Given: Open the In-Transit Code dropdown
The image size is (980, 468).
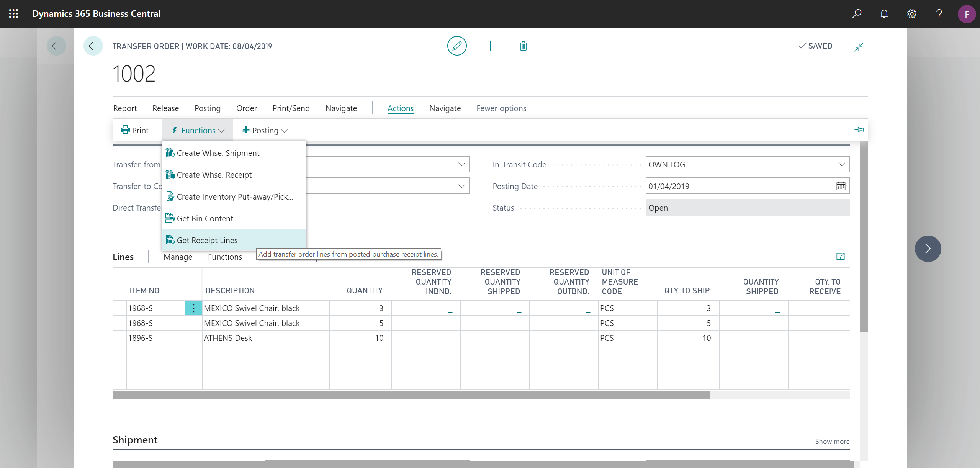Looking at the screenshot, I should coord(841,164).
